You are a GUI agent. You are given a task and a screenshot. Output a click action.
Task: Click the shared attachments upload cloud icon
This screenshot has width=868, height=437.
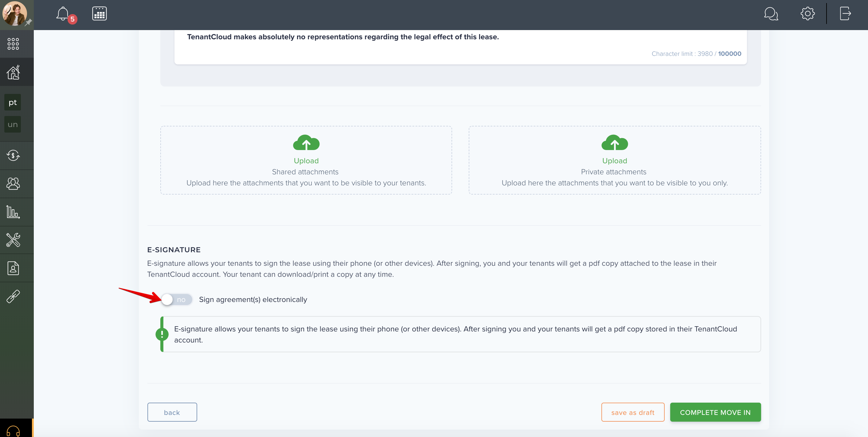click(x=306, y=143)
